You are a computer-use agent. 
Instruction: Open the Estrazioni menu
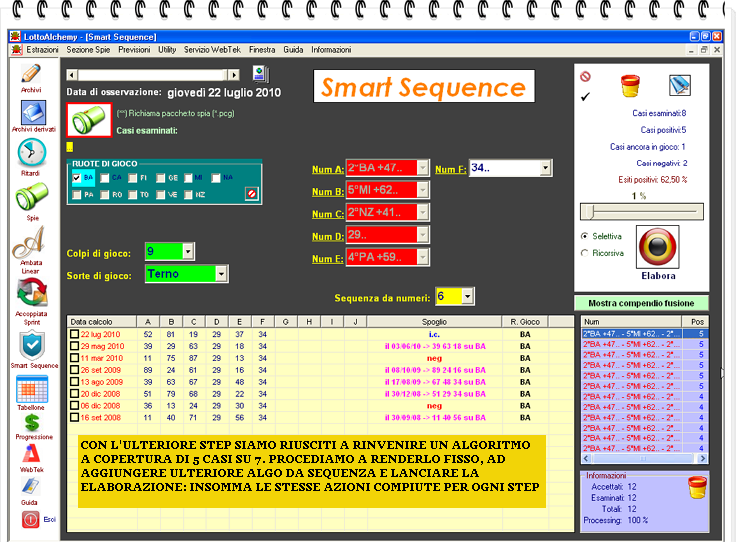click(x=42, y=50)
